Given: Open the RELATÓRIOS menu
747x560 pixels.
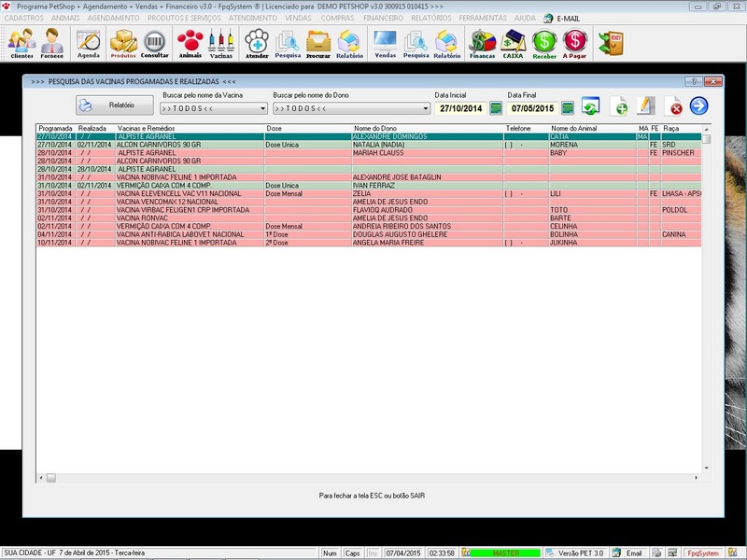Looking at the screenshot, I should pyautogui.click(x=431, y=18).
